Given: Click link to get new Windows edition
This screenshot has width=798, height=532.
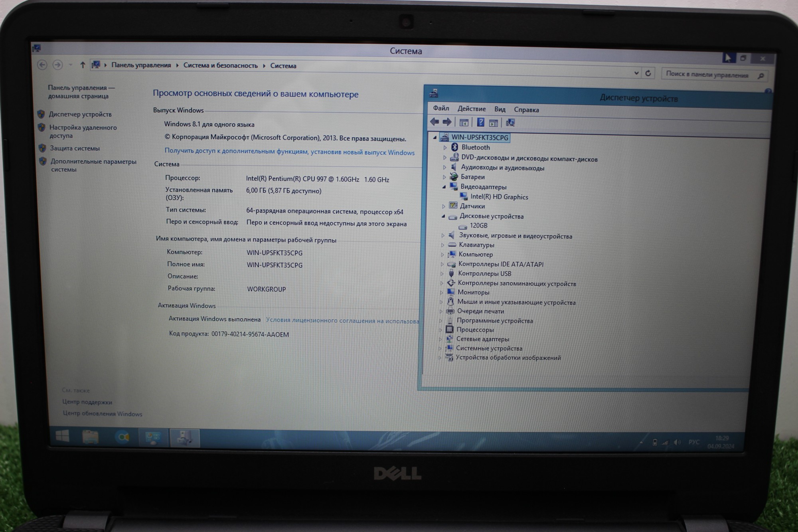Looking at the screenshot, I should coord(289,152).
